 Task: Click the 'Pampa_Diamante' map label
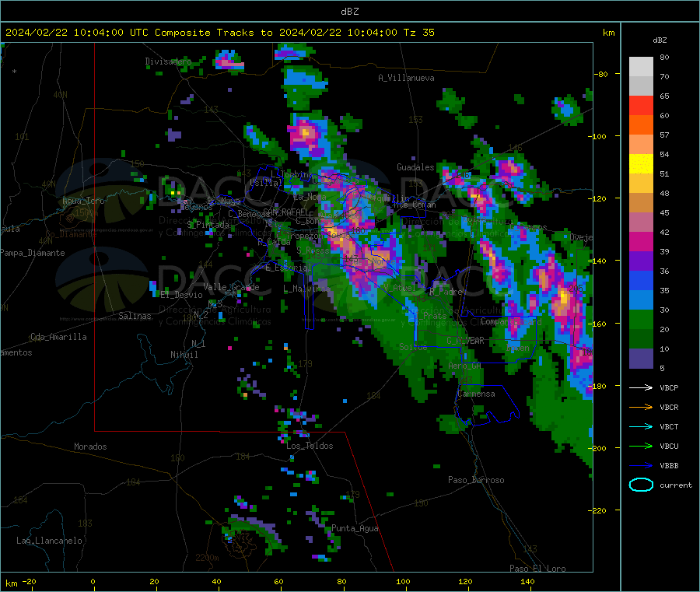point(32,253)
